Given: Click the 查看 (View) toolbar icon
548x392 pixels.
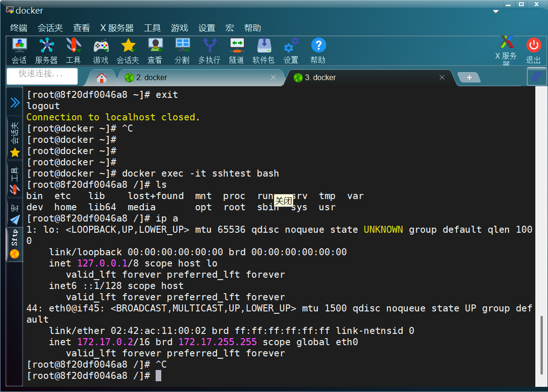Looking at the screenshot, I should (x=155, y=51).
